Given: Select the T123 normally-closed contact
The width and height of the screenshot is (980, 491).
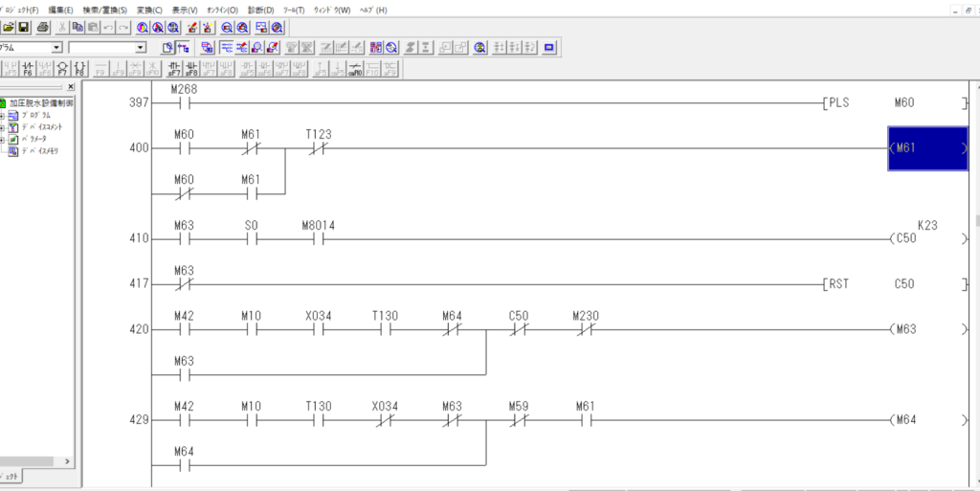Looking at the screenshot, I should (x=318, y=143).
